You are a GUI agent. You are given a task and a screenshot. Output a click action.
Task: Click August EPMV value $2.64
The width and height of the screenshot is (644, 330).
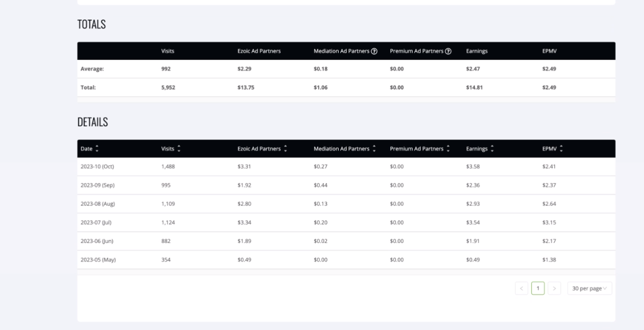pyautogui.click(x=549, y=204)
